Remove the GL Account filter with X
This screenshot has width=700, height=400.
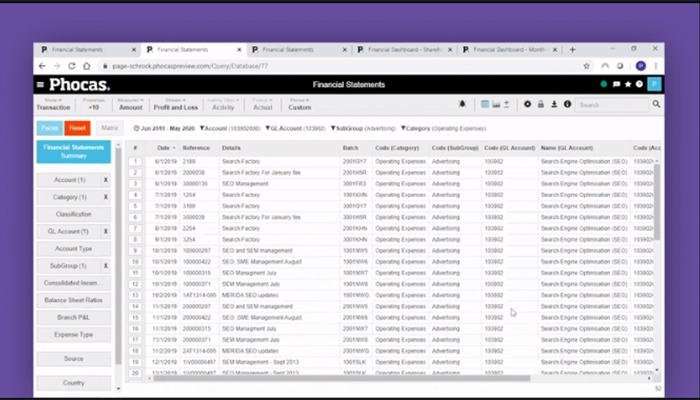coord(106,231)
